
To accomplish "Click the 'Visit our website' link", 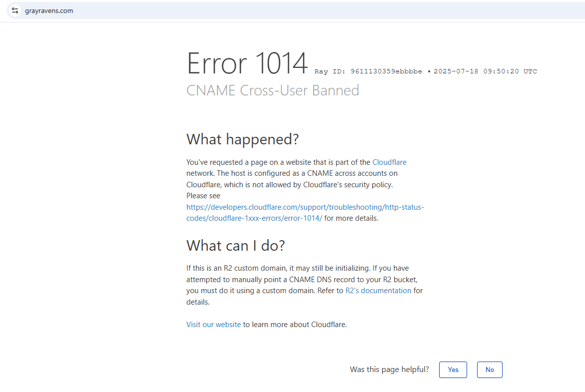I will click(213, 325).
